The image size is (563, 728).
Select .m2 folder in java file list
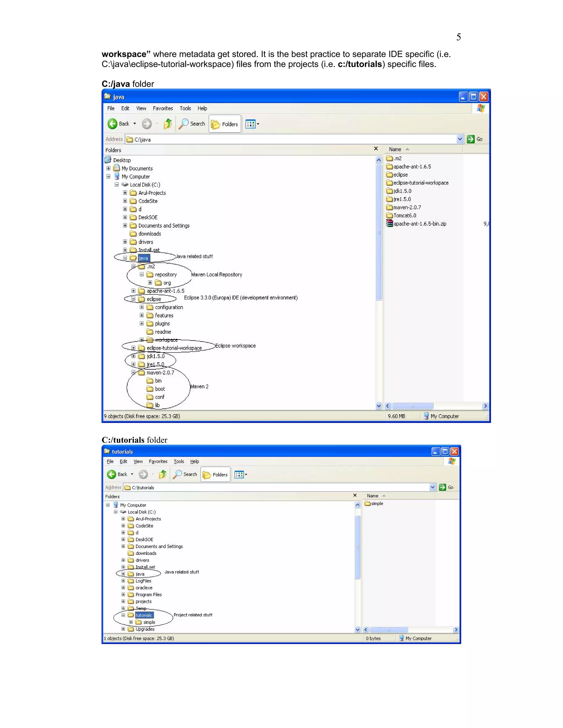pyautogui.click(x=394, y=158)
